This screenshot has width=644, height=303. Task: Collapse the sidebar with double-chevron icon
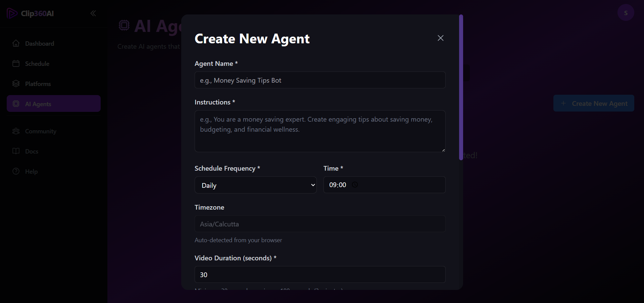pos(93,13)
